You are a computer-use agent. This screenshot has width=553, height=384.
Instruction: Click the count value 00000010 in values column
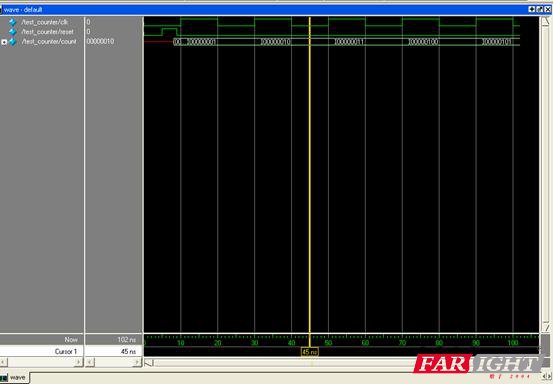tap(100, 42)
